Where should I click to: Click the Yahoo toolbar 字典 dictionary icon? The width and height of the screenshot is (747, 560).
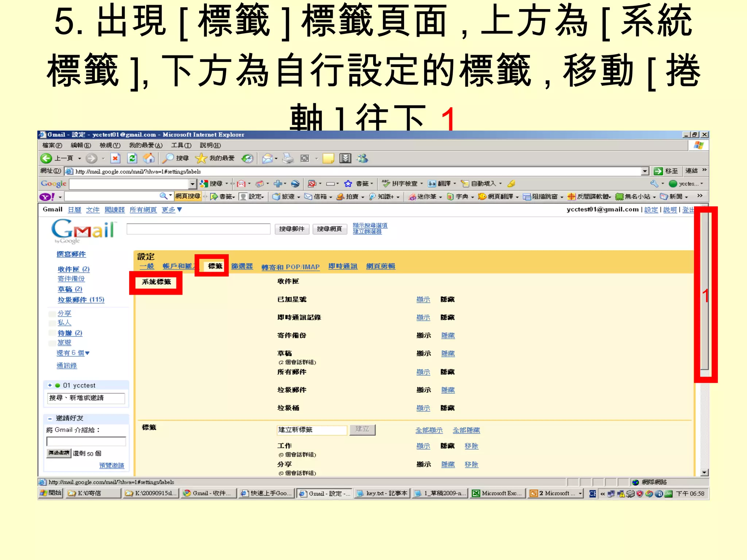pos(450,197)
